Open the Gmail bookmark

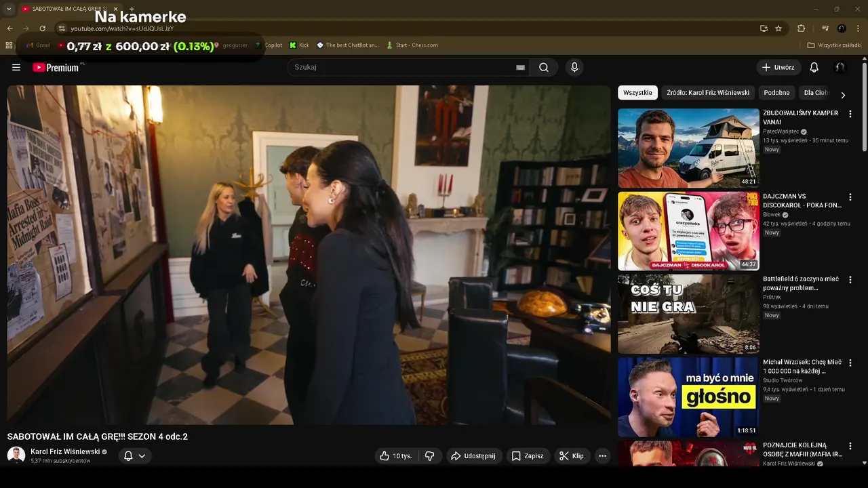click(38, 45)
